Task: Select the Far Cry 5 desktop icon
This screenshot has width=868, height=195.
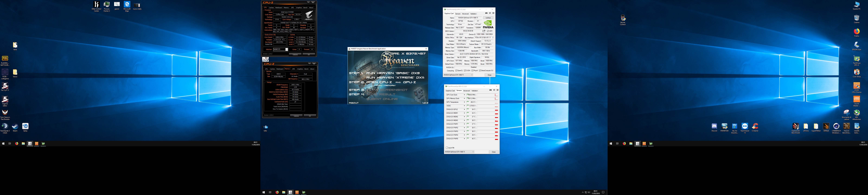Action: (5, 87)
